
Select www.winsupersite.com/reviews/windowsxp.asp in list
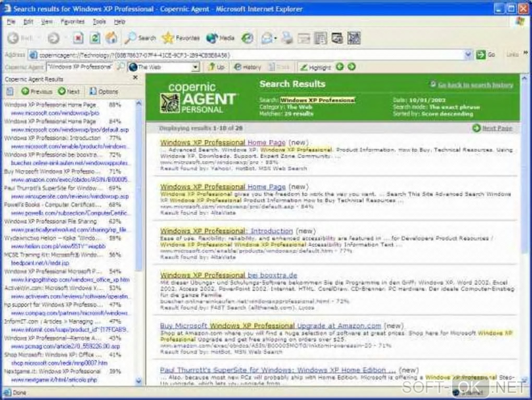70,196
